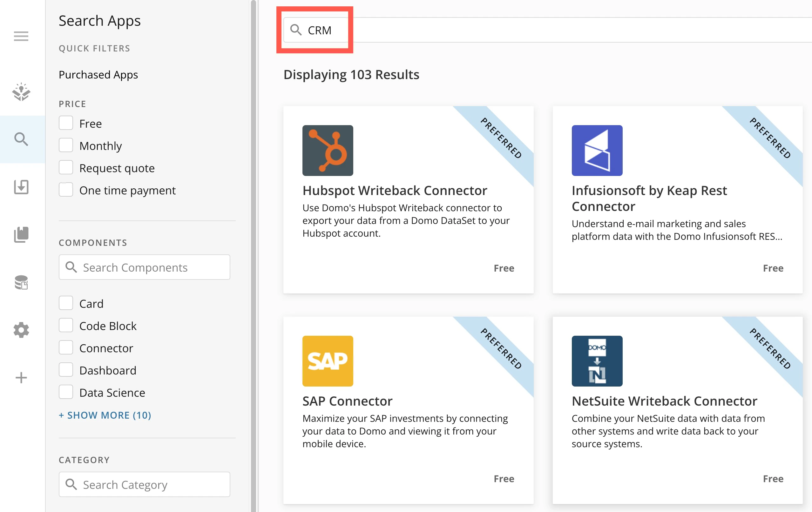This screenshot has width=812, height=512.
Task: Open the Appstore home icon in sidebar
Action: [x=21, y=92]
